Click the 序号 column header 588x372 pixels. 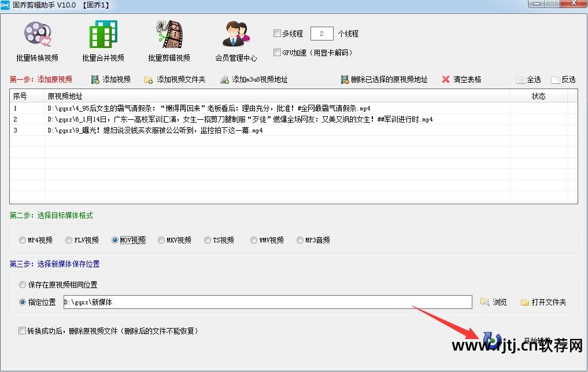tap(27, 96)
